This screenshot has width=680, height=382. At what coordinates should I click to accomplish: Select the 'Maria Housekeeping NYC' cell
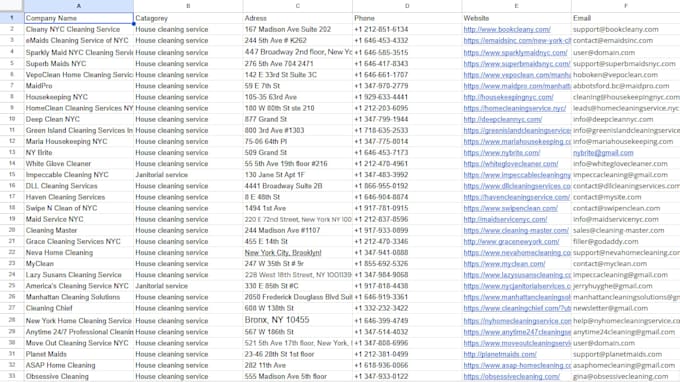[x=78, y=141]
